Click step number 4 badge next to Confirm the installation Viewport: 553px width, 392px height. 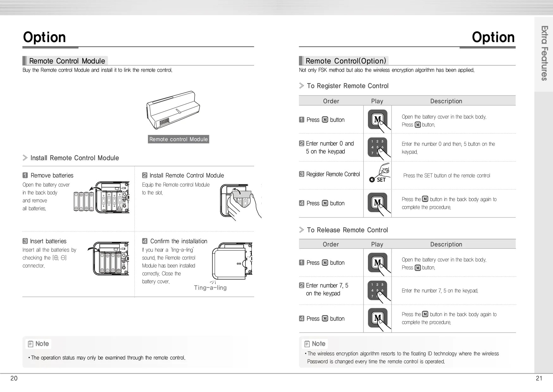pos(145,241)
